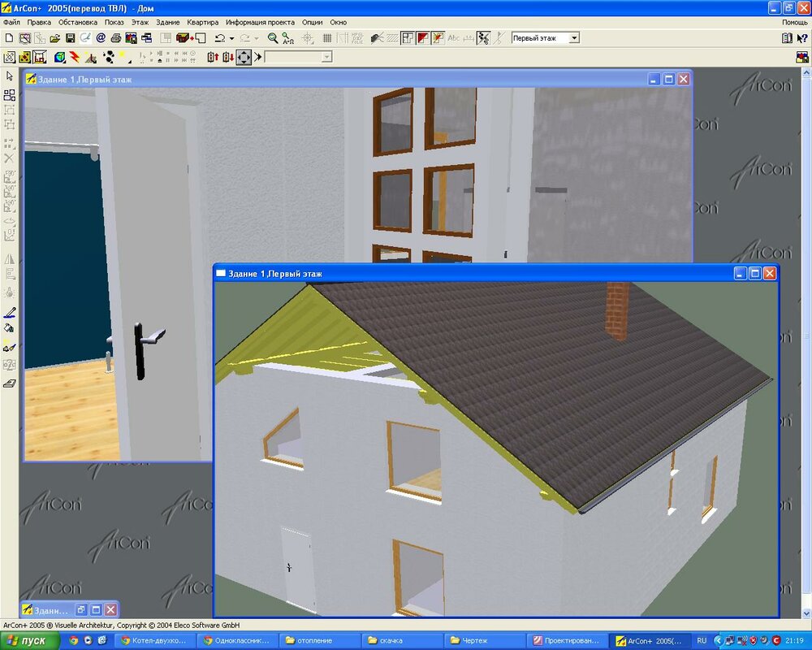Toggle the walk-through navigation arrows button

coord(244,57)
